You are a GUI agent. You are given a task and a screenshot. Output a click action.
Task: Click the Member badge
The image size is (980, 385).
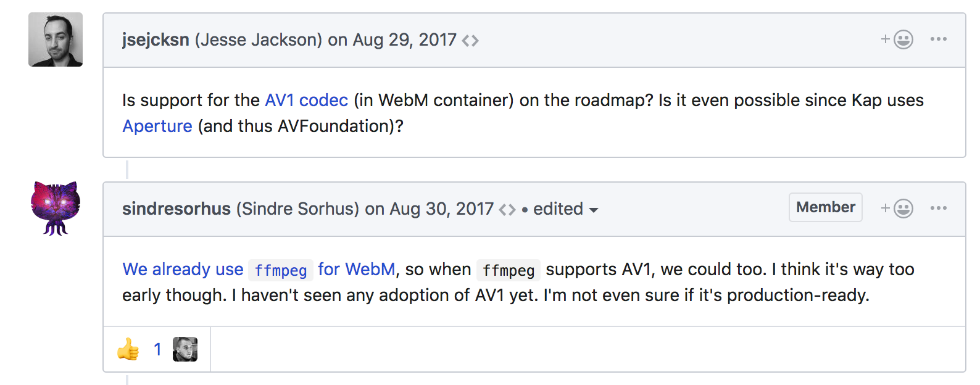pos(825,207)
